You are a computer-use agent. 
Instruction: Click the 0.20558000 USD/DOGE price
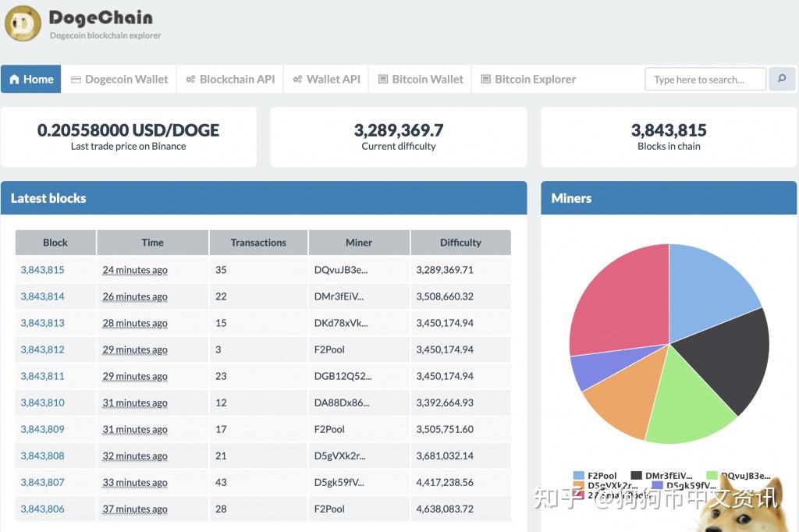point(128,130)
